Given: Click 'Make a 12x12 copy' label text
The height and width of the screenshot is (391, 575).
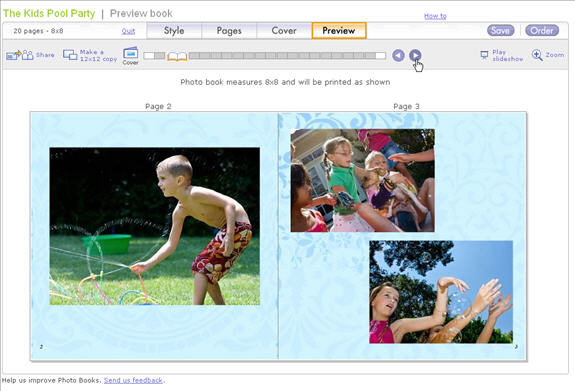Looking at the screenshot, I should (x=98, y=55).
